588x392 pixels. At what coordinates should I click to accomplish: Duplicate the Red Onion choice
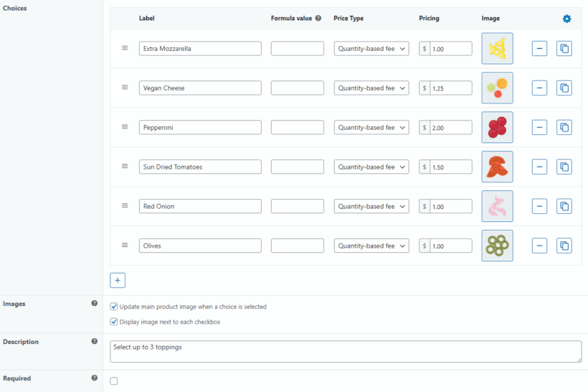pos(564,206)
